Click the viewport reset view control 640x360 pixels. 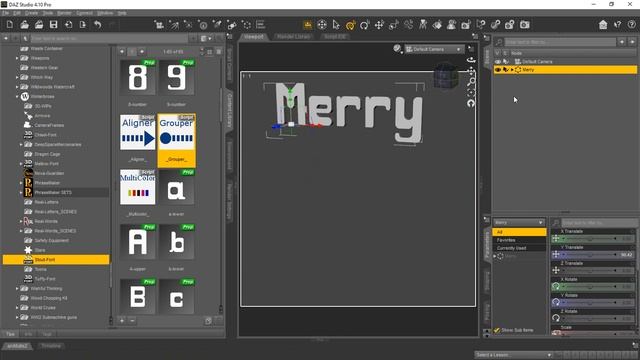point(471,103)
